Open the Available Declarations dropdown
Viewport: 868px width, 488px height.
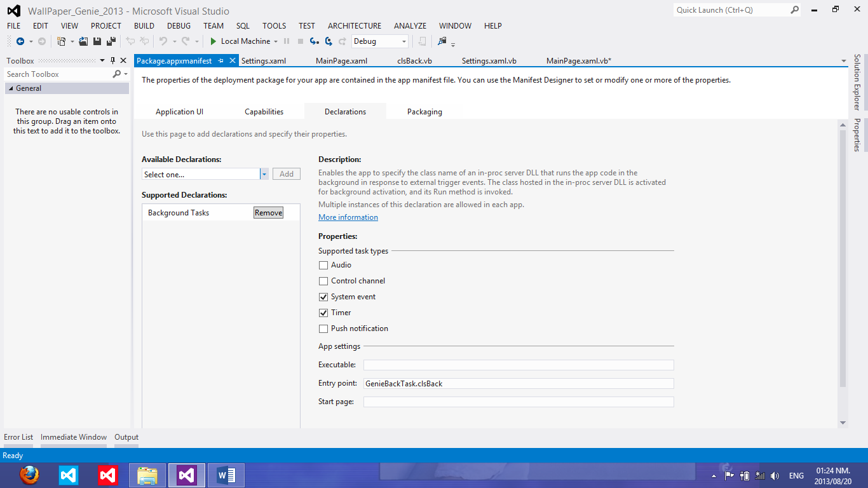(264, 174)
